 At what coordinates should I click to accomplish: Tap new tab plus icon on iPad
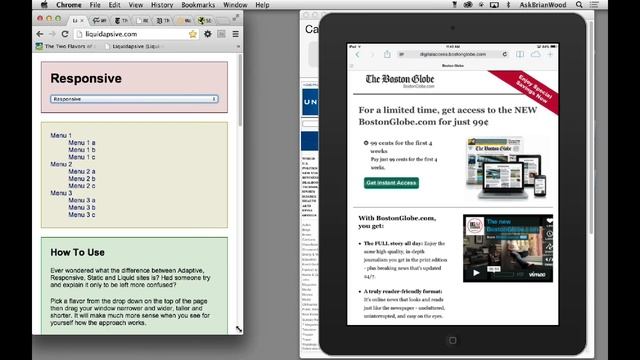coord(550,54)
